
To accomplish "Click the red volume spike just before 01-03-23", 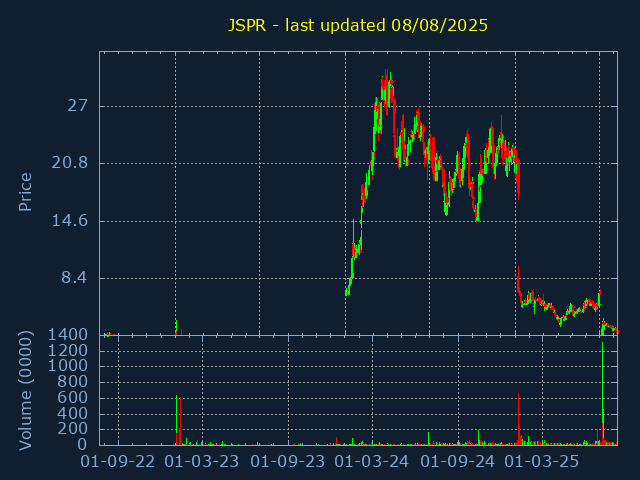I will pos(180,421).
